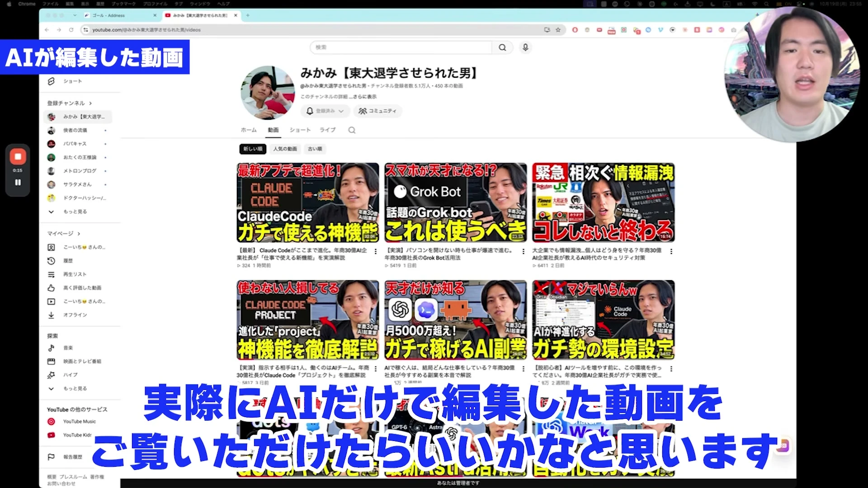Open the subscribed (登録済み) bell dropdown
This screenshot has height=488, width=868.
pos(325,111)
